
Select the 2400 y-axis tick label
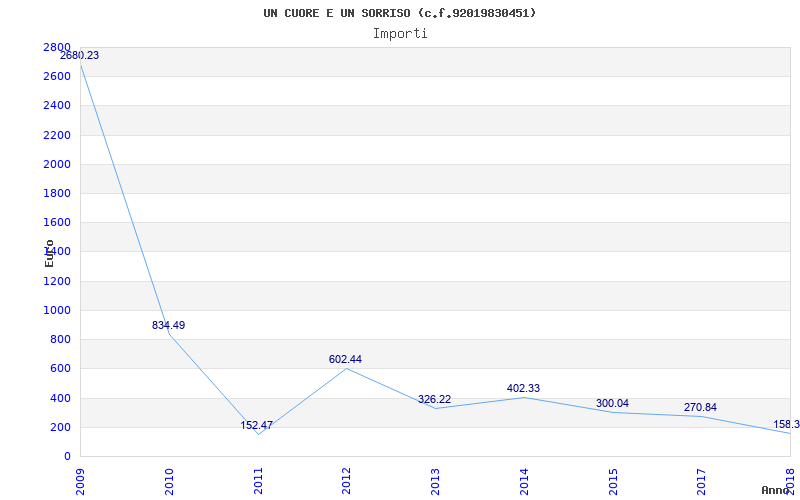57,105
